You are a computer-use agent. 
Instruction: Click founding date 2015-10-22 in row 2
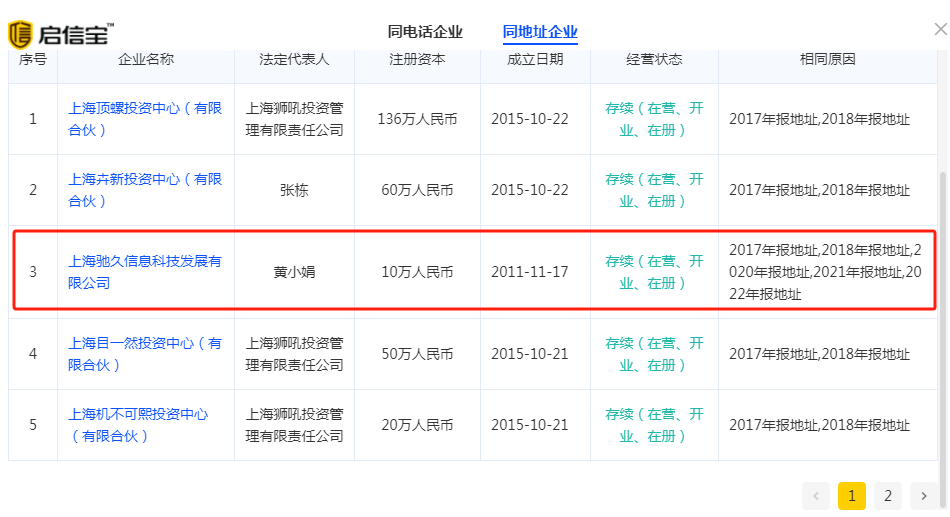pos(530,190)
